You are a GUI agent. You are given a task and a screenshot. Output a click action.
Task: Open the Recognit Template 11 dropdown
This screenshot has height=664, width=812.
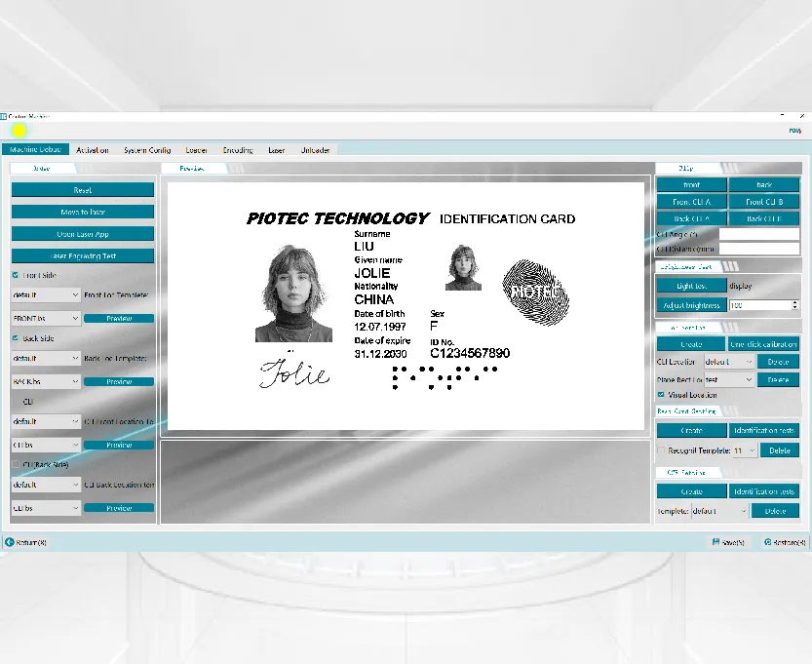(745, 450)
